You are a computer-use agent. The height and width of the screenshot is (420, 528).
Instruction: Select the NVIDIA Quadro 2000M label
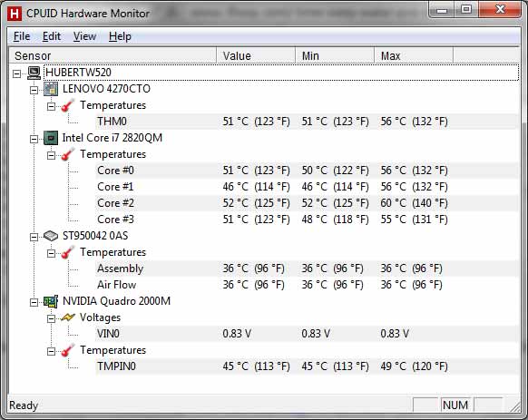click(x=116, y=301)
